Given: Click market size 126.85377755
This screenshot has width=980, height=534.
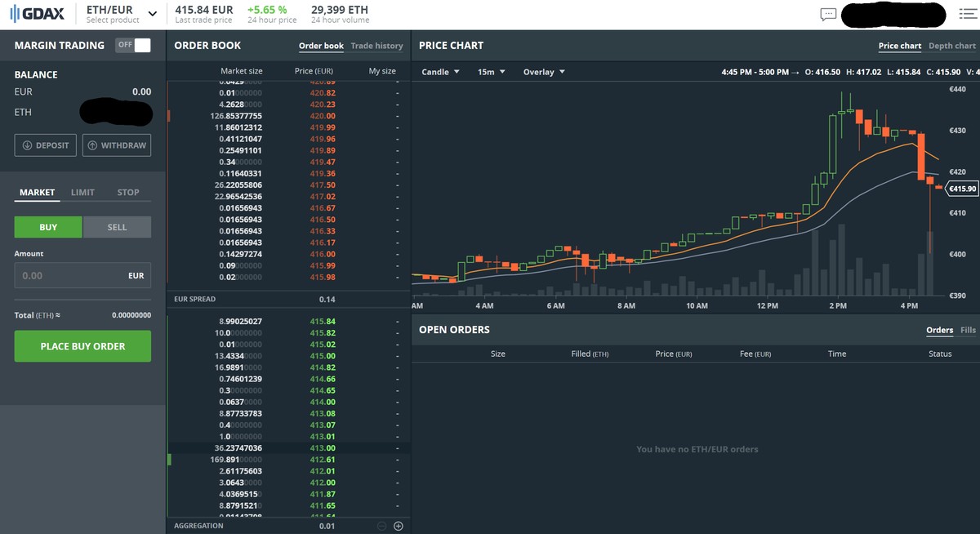Looking at the screenshot, I should (x=236, y=116).
